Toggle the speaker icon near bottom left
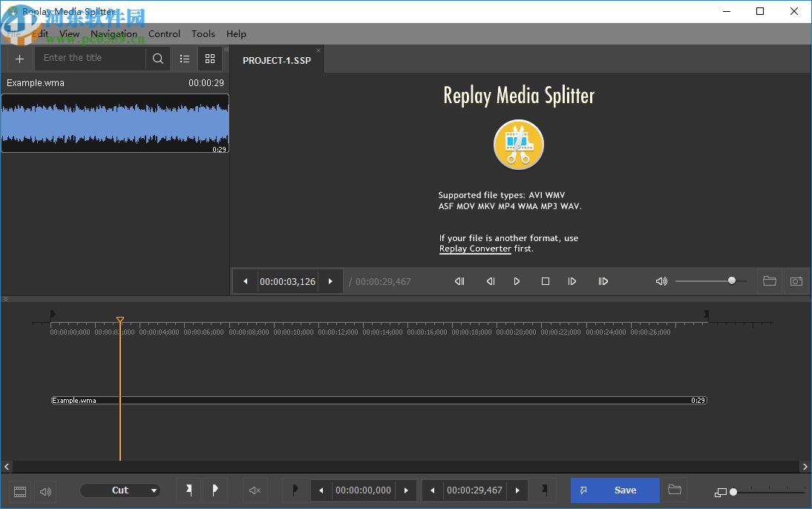 tap(45, 490)
